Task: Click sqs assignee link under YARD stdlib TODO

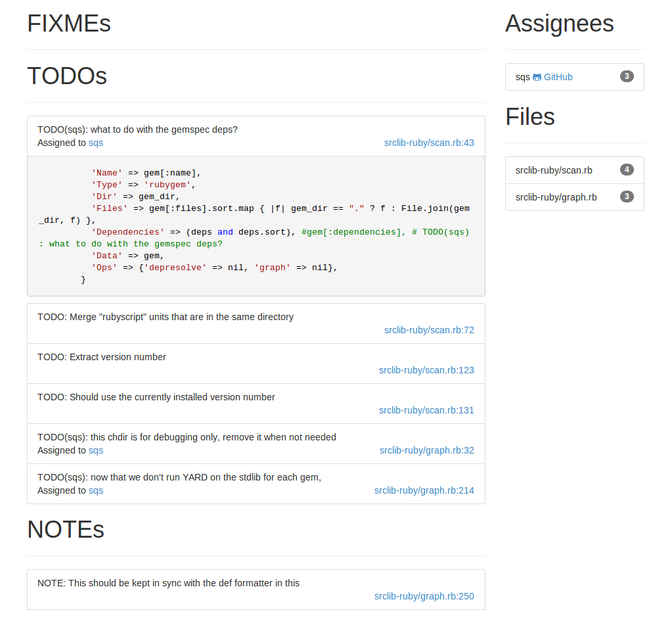Action: [96, 490]
